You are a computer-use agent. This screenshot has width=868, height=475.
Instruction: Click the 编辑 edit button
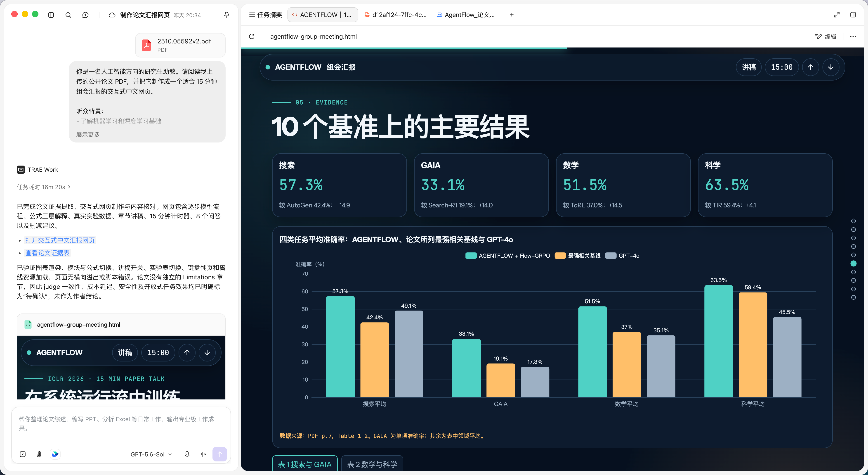point(826,36)
